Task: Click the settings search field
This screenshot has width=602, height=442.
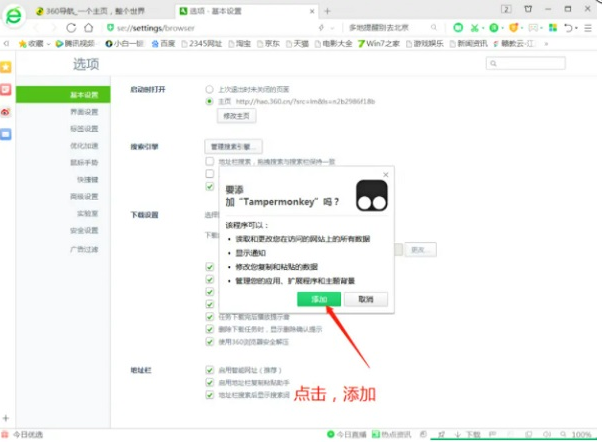Action: (x=526, y=63)
